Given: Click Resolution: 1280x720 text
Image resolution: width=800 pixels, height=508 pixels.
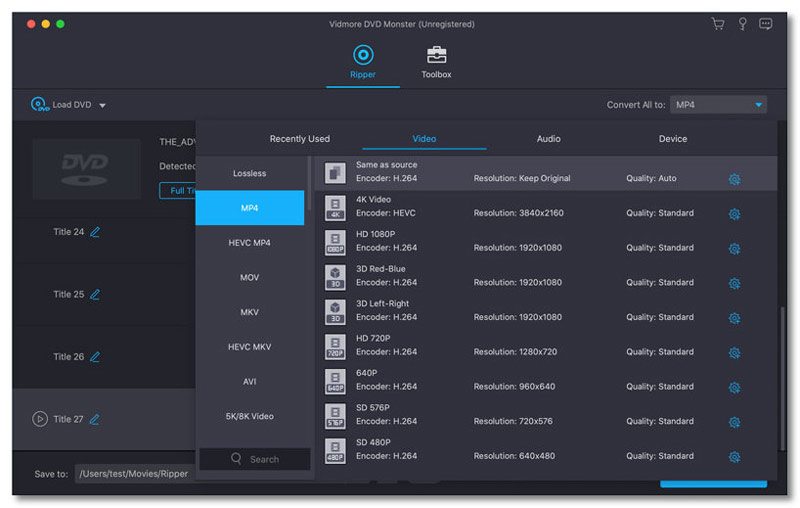Looking at the screenshot, I should 515,352.
